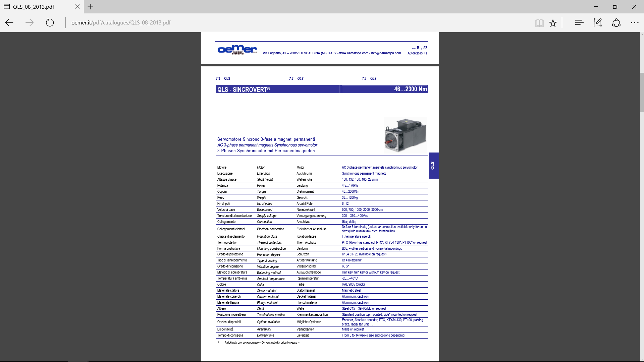Select the text 'Servomotore Sincrono 3-fase a magneti permanenti'
644x362 pixels.
pyautogui.click(x=266, y=139)
